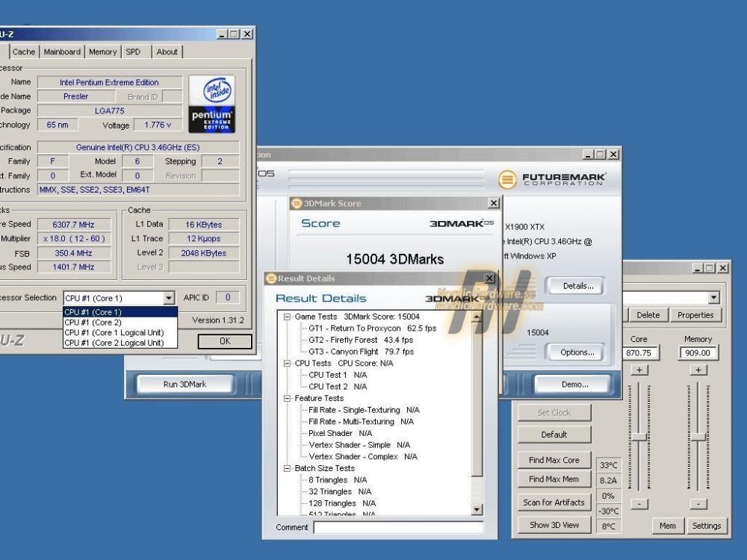Collapse the Game Tests tree node
The image size is (747, 560).
tap(287, 317)
